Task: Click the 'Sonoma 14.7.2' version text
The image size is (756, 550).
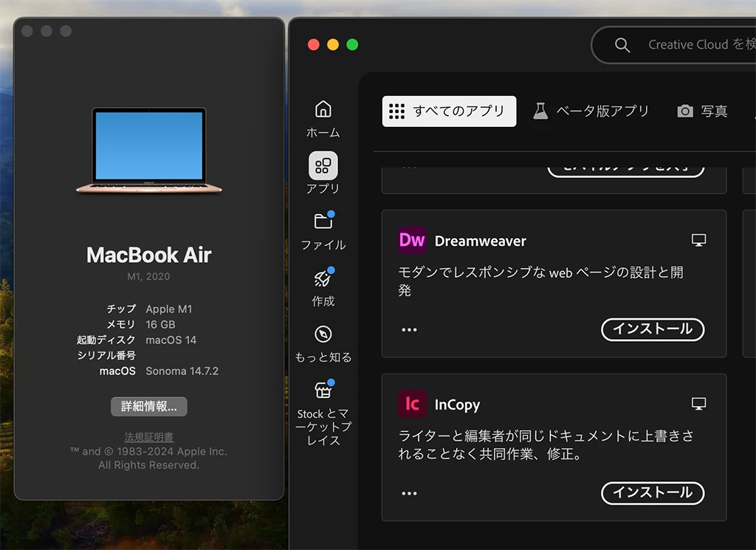Action: point(182,371)
